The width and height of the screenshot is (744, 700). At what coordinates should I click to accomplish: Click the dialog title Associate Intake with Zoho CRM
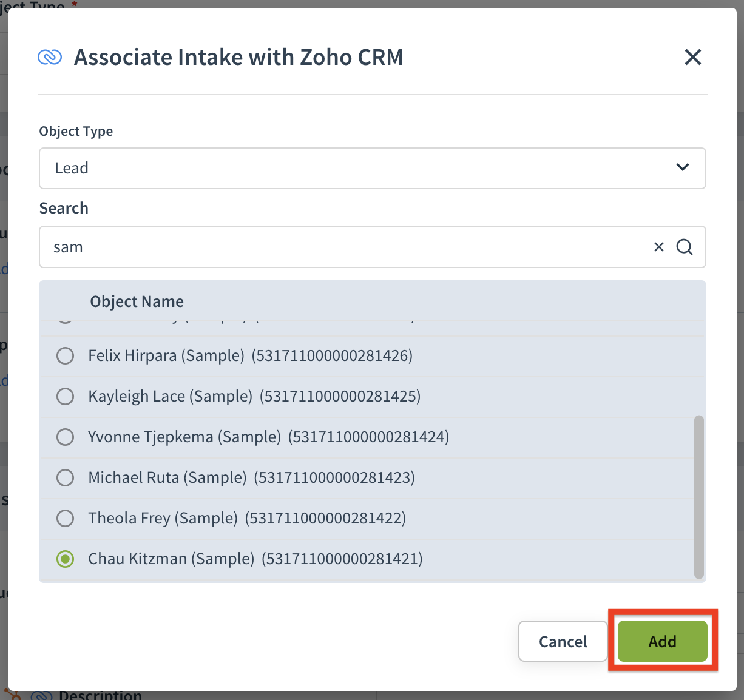238,57
